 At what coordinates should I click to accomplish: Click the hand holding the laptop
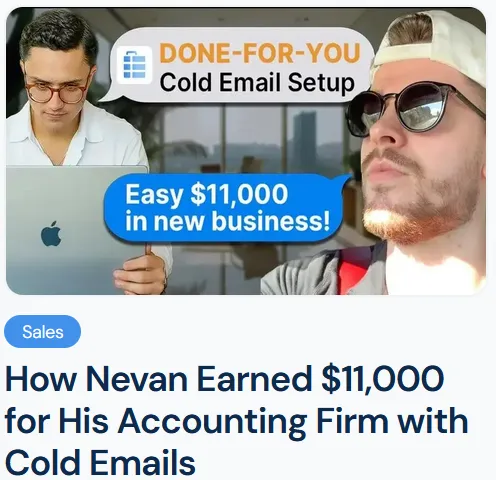pyautogui.click(x=141, y=272)
